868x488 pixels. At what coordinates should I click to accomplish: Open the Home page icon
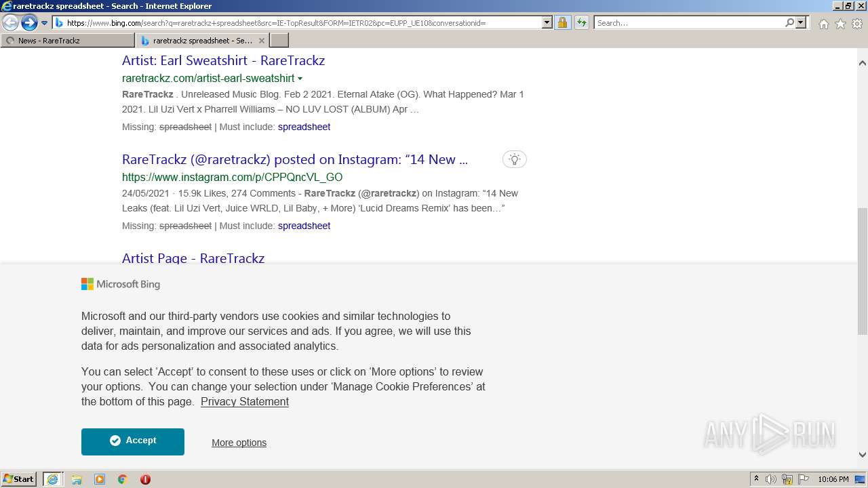tap(823, 24)
